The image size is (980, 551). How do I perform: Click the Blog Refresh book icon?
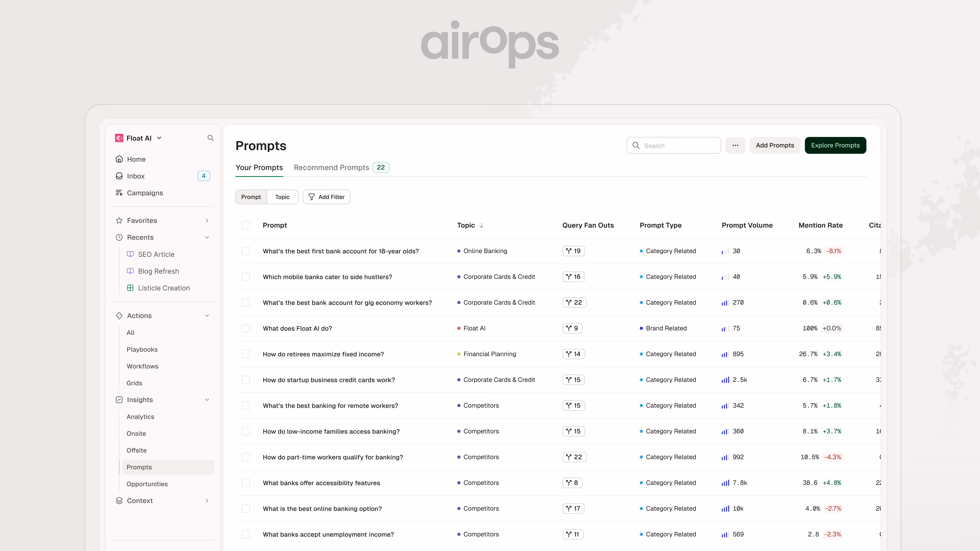click(x=130, y=271)
